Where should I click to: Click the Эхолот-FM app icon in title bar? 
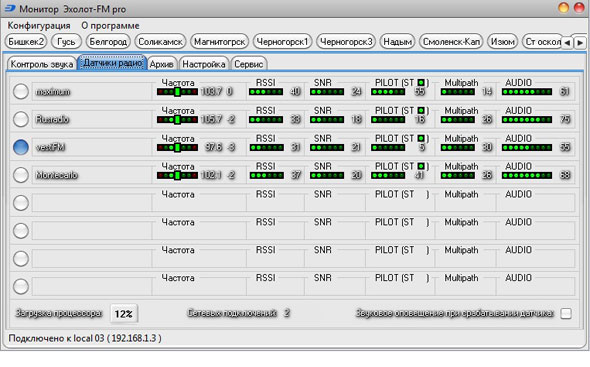[10, 8]
